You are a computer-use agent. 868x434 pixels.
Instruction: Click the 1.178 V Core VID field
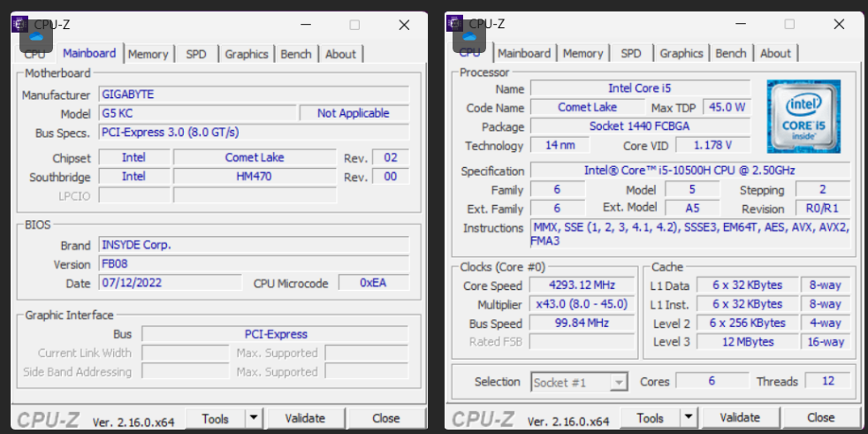712,145
